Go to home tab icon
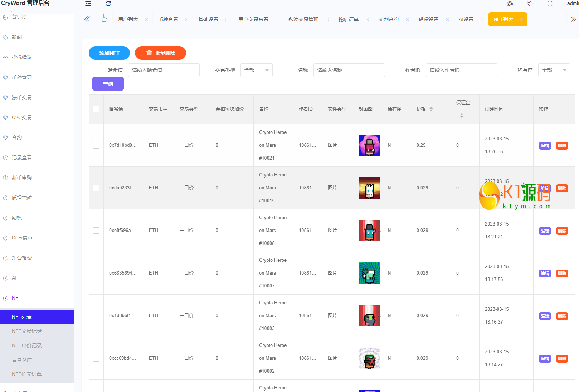 tap(104, 19)
